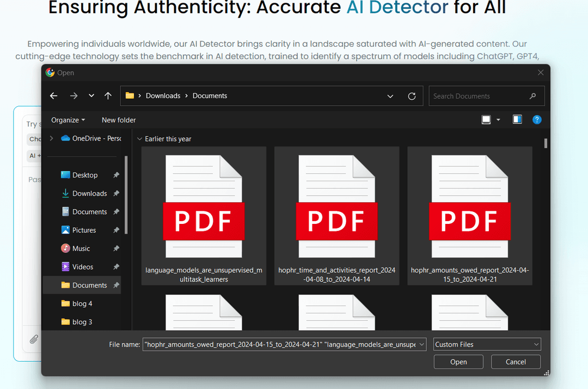Click the change view icon
This screenshot has width=588, height=389.
486,120
